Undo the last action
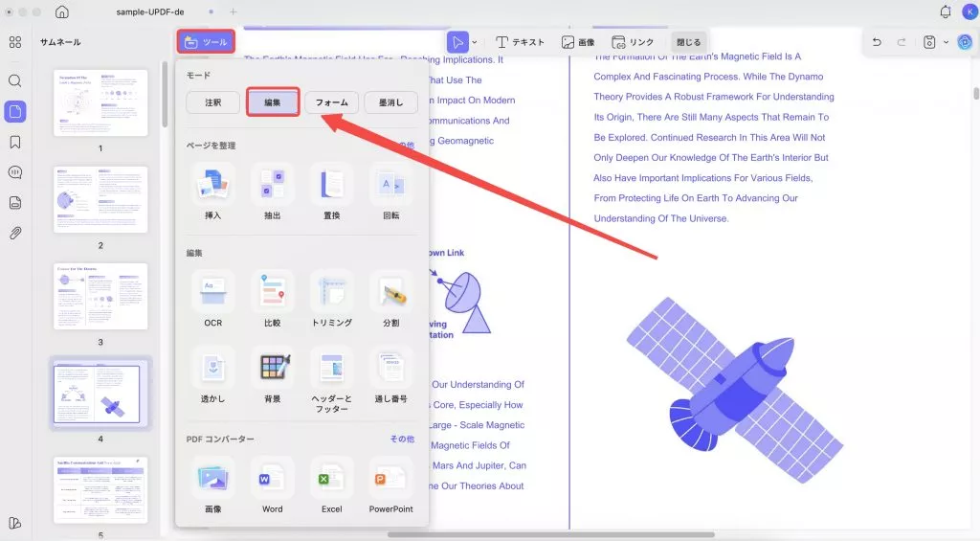Image resolution: width=980 pixels, height=541 pixels. pyautogui.click(x=877, y=42)
